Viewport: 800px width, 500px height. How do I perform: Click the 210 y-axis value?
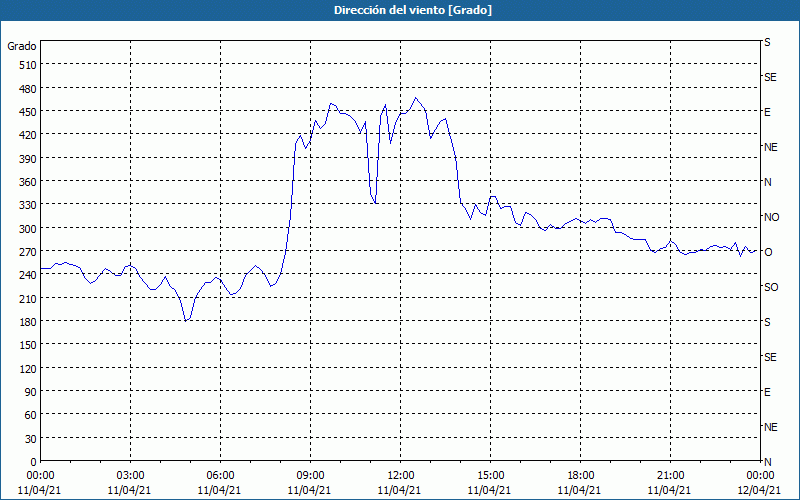click(x=29, y=298)
